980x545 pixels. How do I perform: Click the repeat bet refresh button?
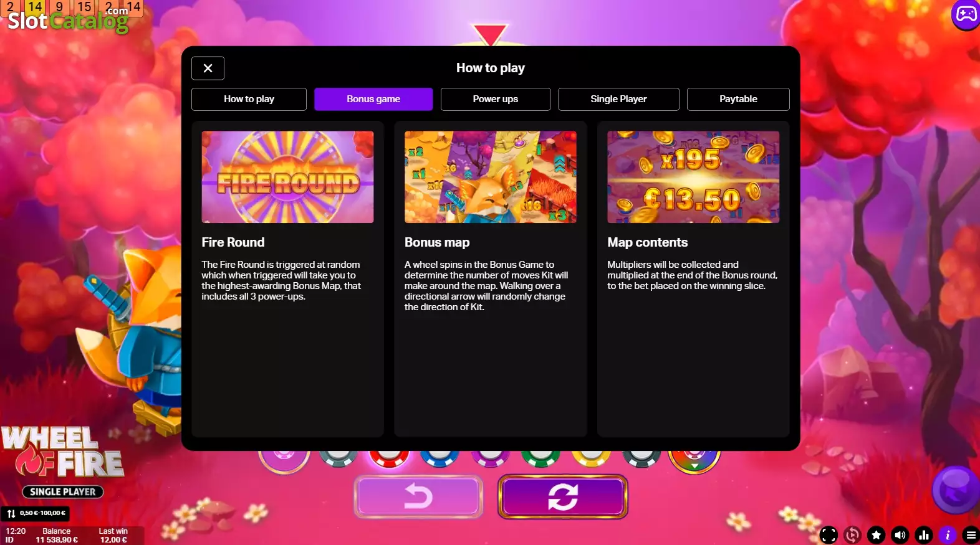tap(563, 496)
